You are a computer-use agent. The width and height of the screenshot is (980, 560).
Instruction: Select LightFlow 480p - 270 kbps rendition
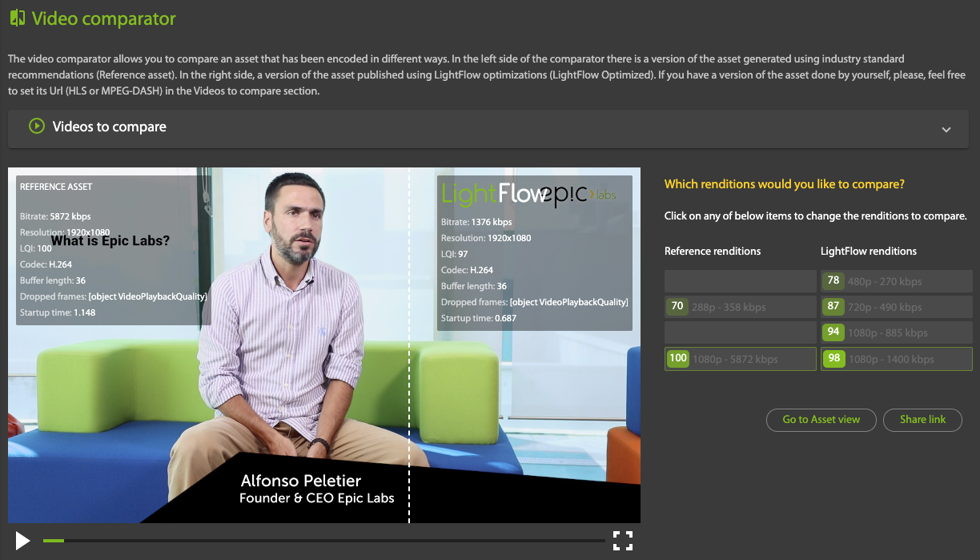pyautogui.click(x=896, y=281)
